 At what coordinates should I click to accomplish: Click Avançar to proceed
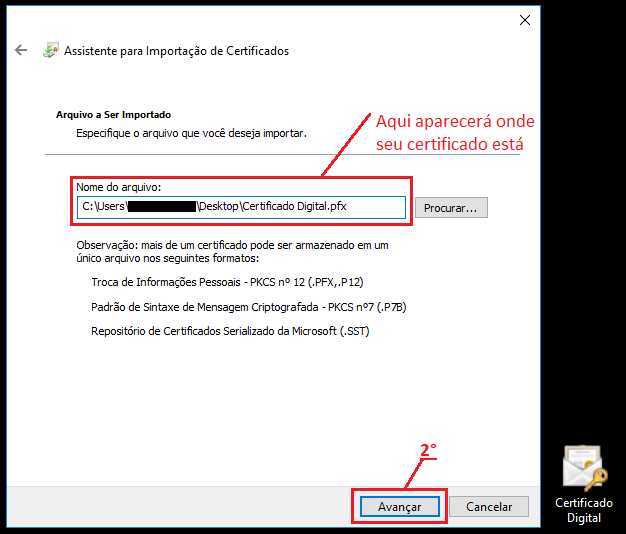point(399,507)
